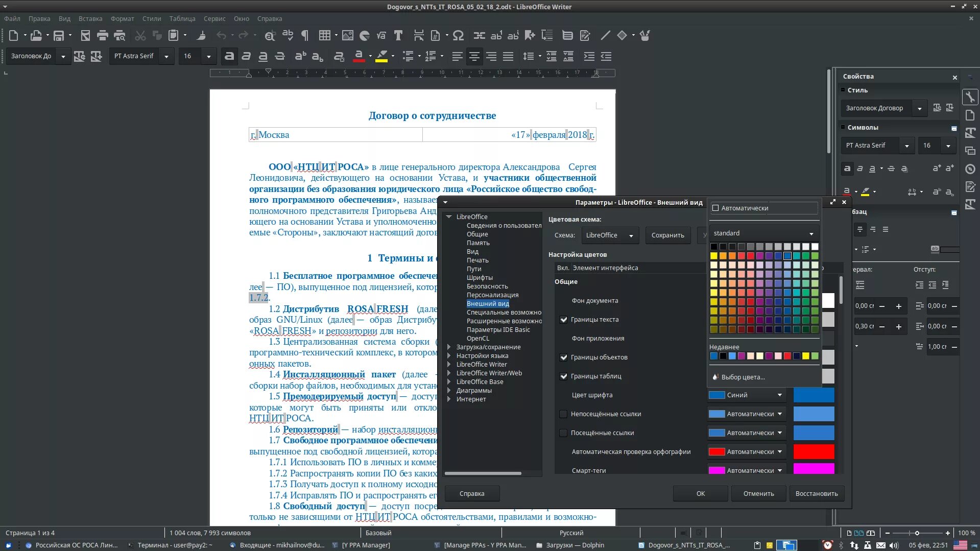Open the standard palette dropdown
This screenshot has height=551, width=980.
(764, 233)
